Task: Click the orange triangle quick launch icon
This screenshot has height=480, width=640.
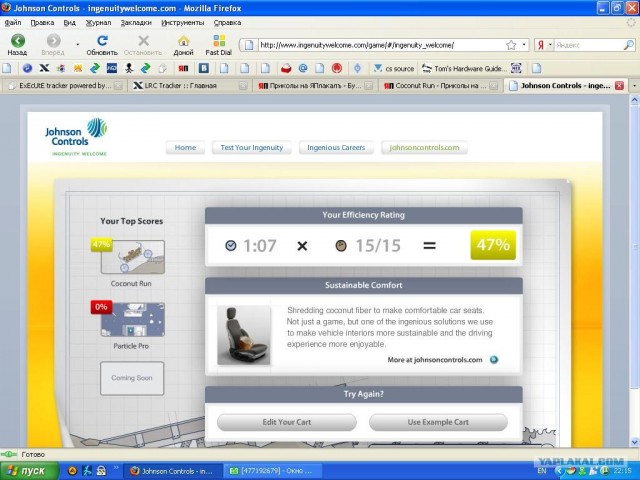Action: point(72,471)
